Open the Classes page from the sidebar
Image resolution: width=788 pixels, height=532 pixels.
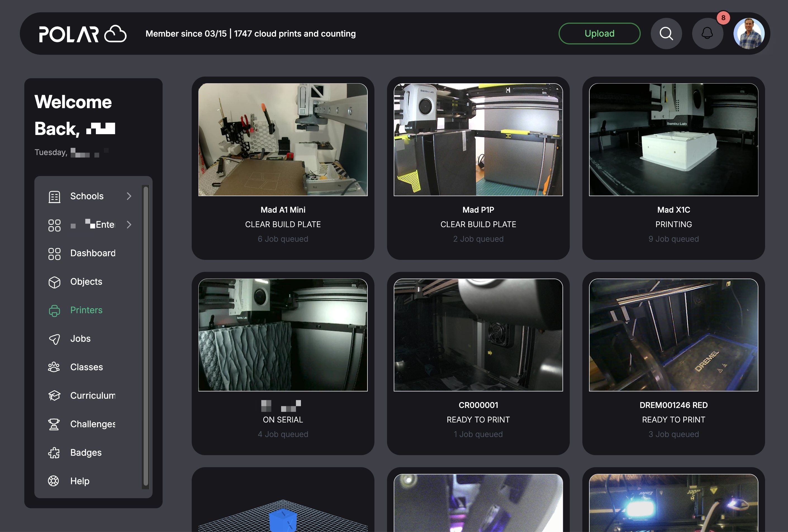86,367
